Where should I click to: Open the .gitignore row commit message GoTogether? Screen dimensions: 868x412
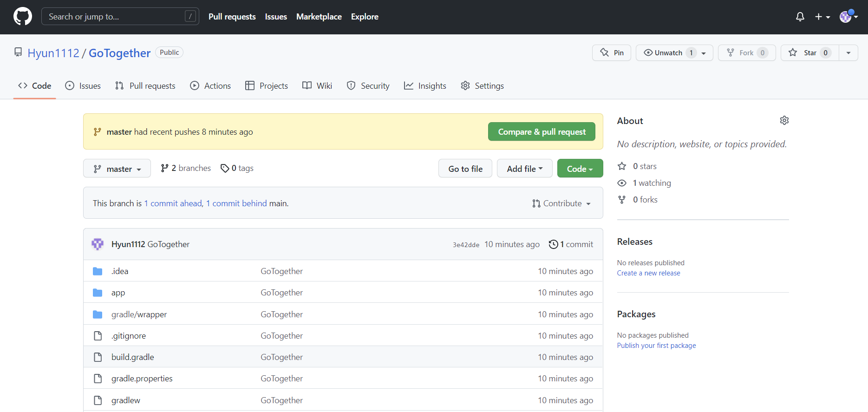(x=281, y=336)
